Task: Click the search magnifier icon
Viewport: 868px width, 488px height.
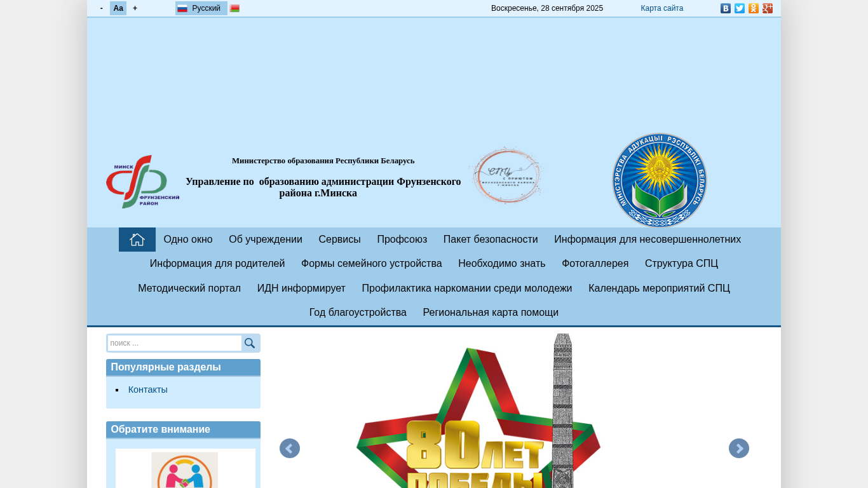Action: click(250, 343)
